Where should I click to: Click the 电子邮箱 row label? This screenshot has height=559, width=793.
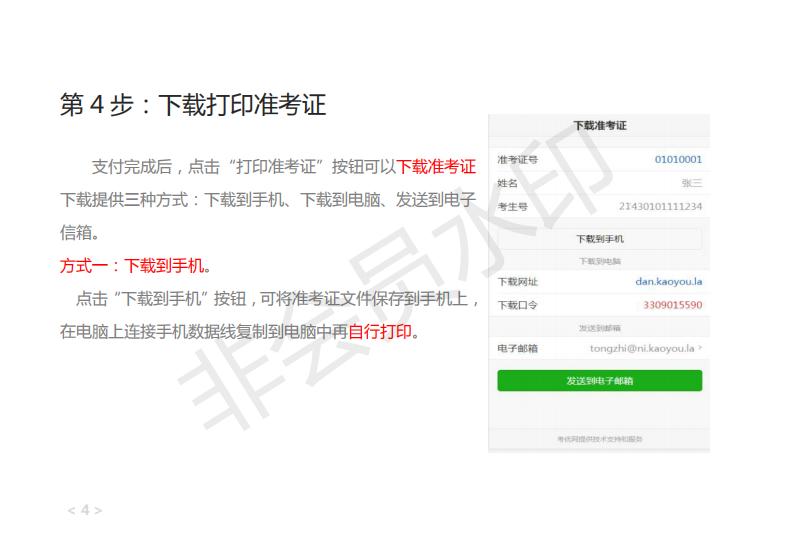517,348
